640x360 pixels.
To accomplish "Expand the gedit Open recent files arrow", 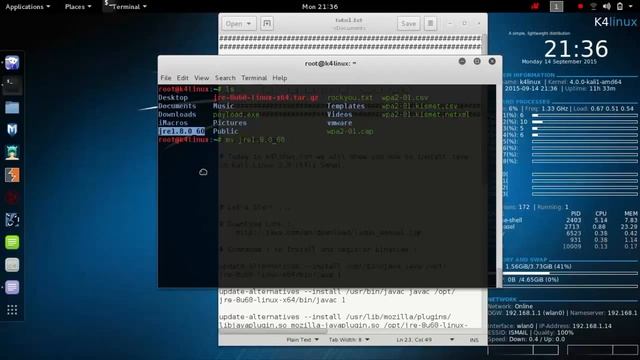I will tap(249, 23).
